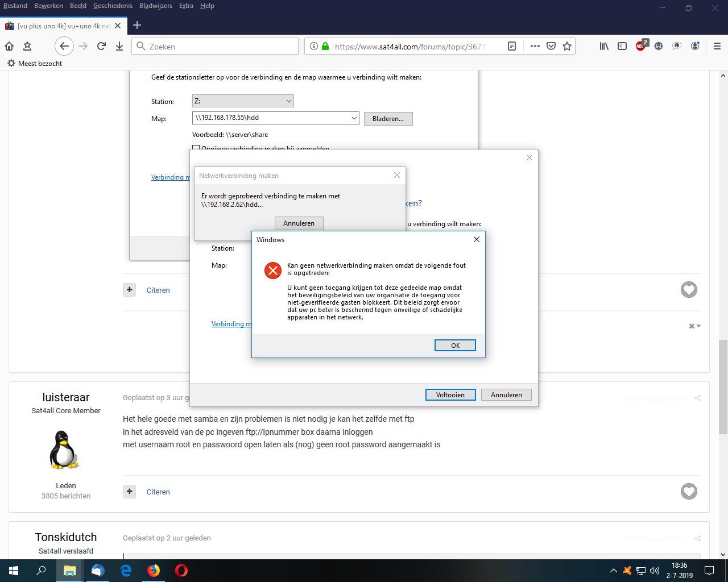The image size is (728, 582).
Task: Reload the current page
Action: coord(101,47)
